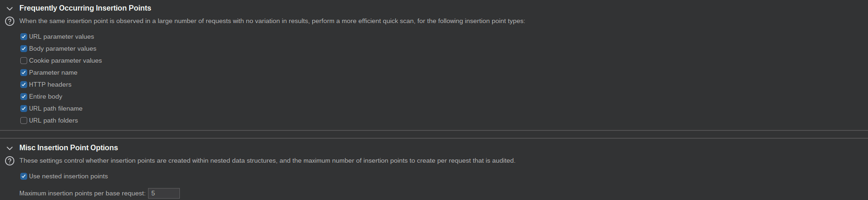Screen dimensions: 868x200
Task: Open help for Misc Insertion Point Options
Action: (x=9, y=161)
